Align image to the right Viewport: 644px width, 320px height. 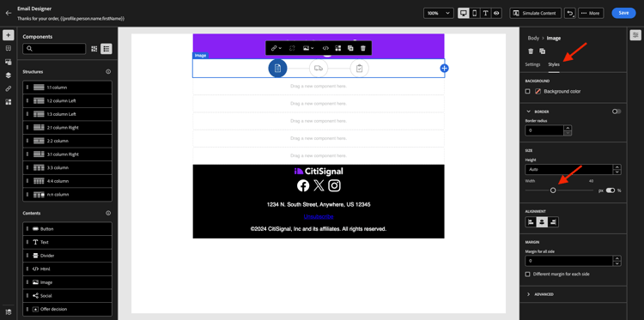[553, 222]
